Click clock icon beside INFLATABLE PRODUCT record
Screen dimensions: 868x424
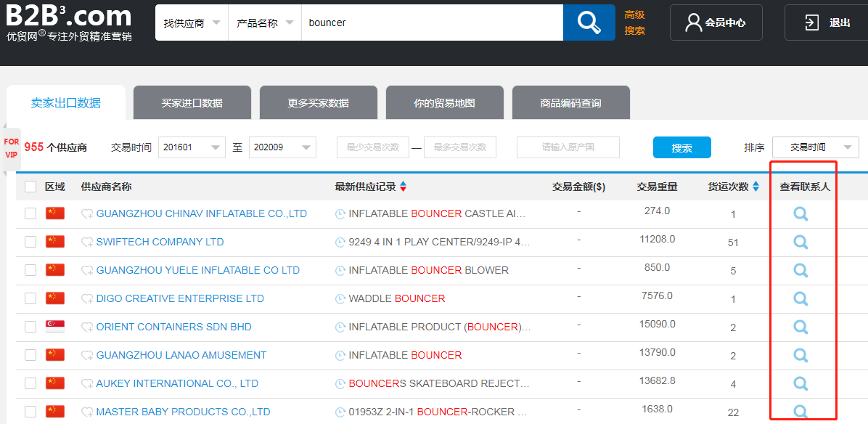click(x=340, y=327)
